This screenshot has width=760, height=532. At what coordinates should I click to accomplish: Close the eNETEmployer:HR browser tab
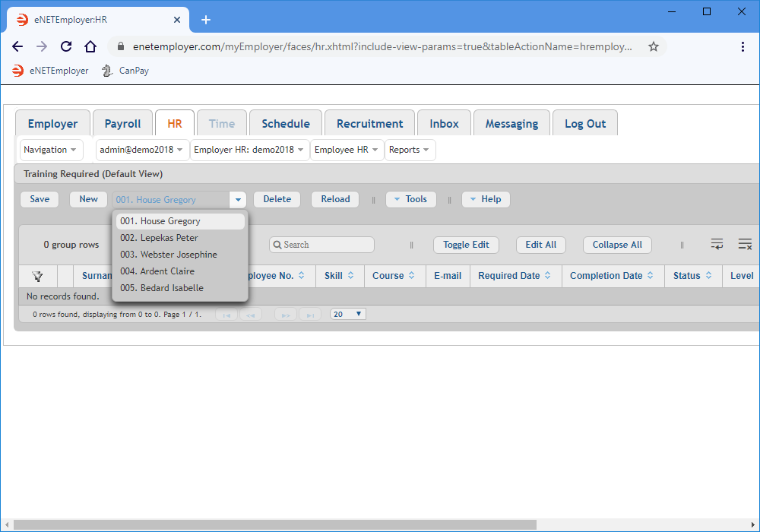pos(177,20)
